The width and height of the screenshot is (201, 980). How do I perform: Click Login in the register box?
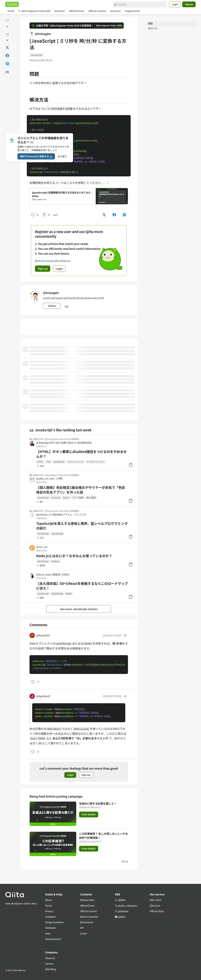tap(59, 269)
